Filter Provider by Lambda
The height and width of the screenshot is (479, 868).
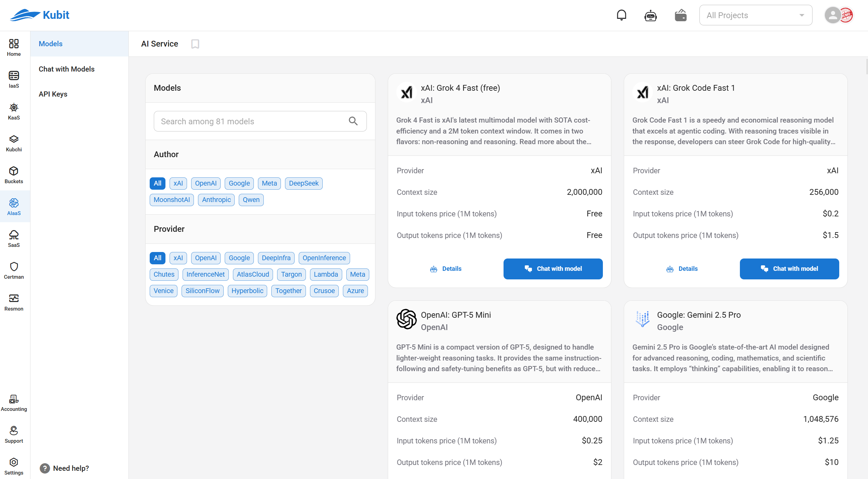click(326, 275)
